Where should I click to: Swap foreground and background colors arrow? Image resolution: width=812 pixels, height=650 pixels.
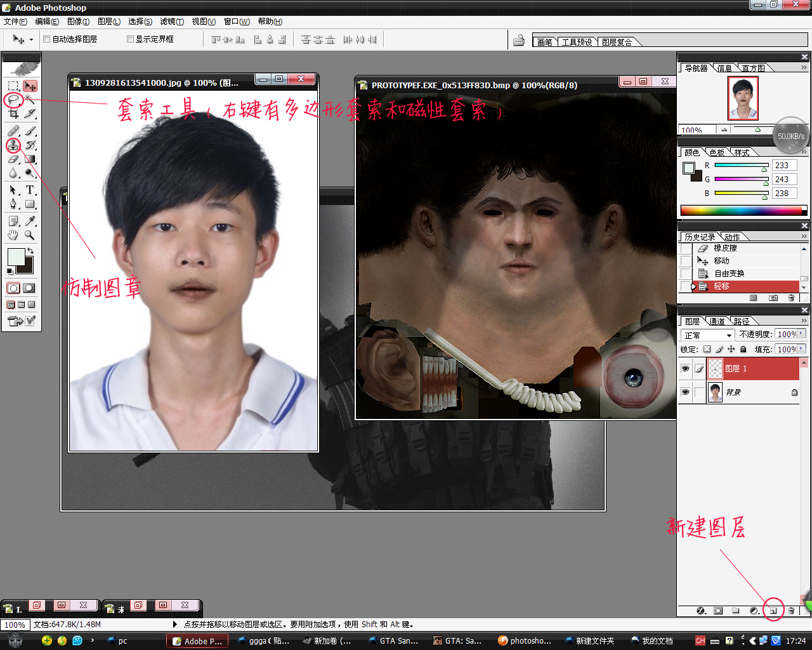coord(30,251)
